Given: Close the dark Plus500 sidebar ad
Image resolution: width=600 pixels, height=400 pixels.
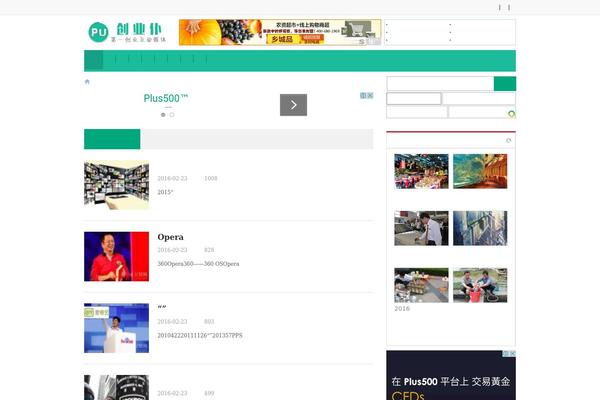Looking at the screenshot, I should (x=512, y=353).
